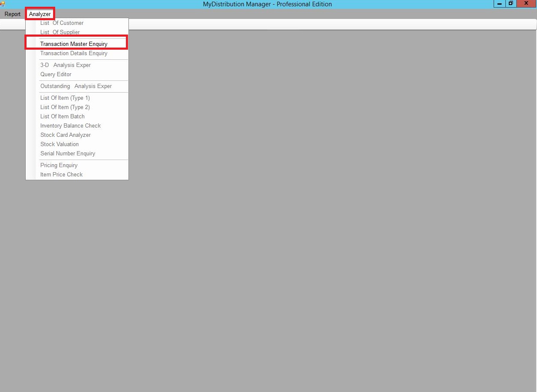The image size is (537, 392).
Task: Select List Of Customer menu entry
Action: coord(62,23)
